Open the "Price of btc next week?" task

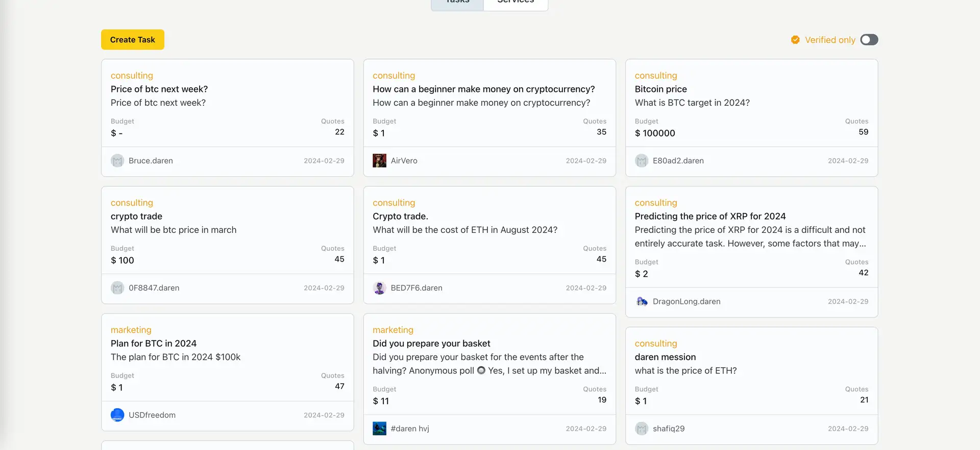pos(159,89)
